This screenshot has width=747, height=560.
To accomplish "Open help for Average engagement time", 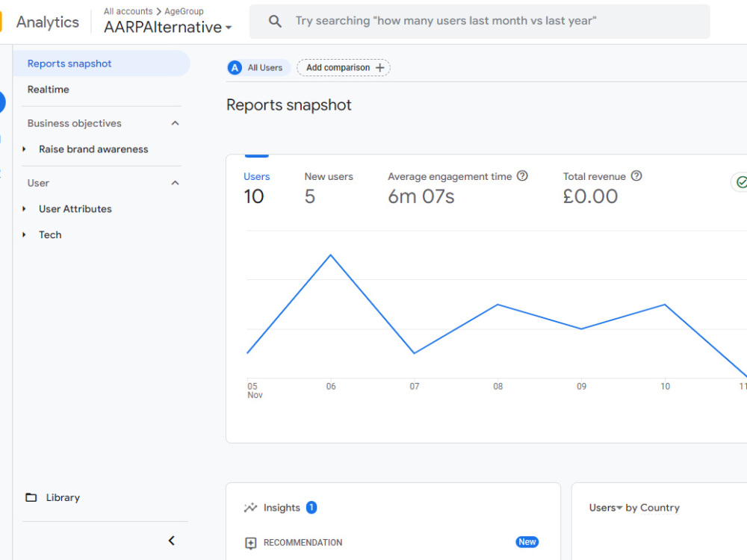I will tap(522, 175).
